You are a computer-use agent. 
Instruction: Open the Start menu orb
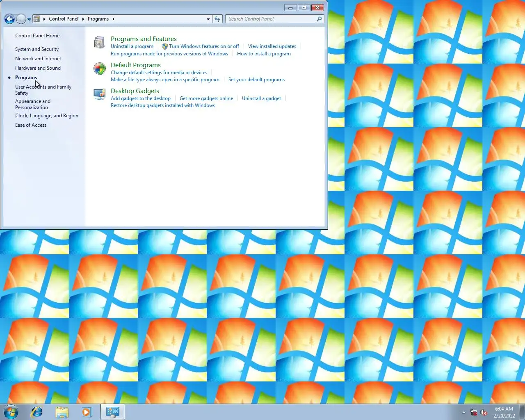[x=11, y=412]
